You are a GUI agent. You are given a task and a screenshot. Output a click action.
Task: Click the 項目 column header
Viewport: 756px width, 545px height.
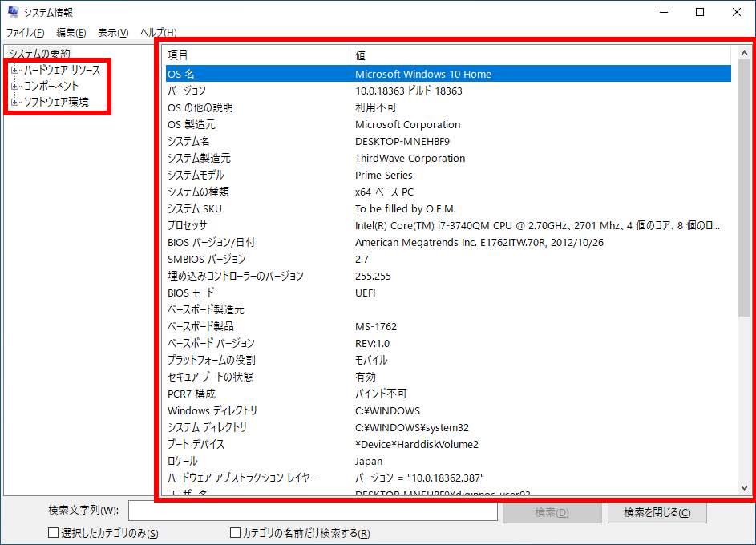[x=257, y=55]
